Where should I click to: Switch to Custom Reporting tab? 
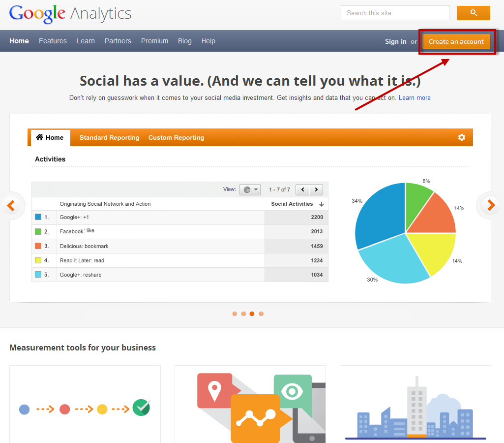[x=176, y=138]
